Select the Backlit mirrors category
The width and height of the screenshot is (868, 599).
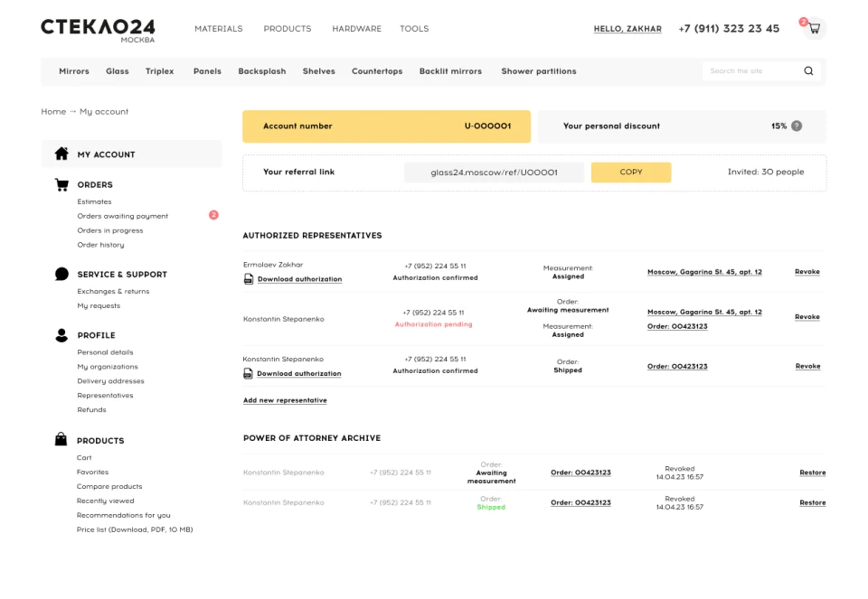click(450, 71)
